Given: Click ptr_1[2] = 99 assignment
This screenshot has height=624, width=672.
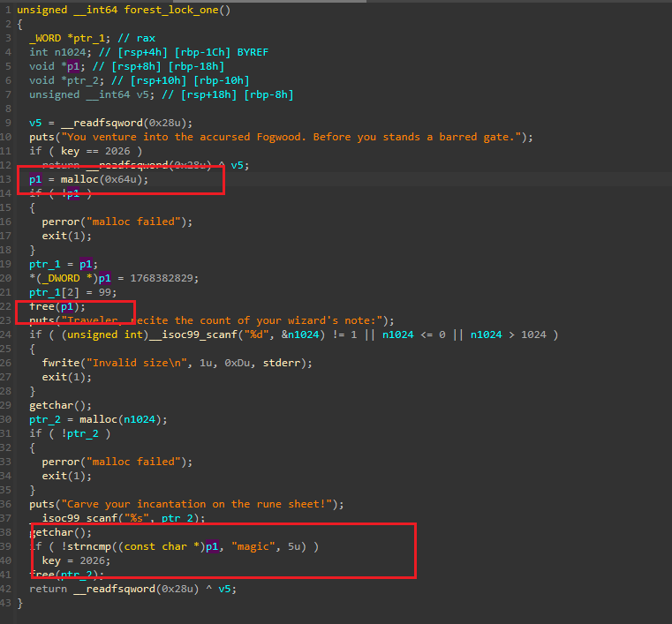Looking at the screenshot, I should (73, 292).
